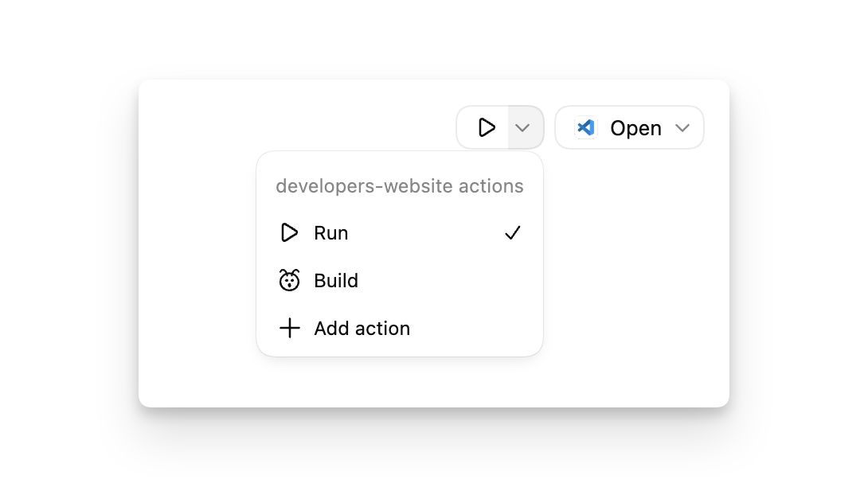
Task: Open the editor selection dropdown
Action: [x=682, y=127]
